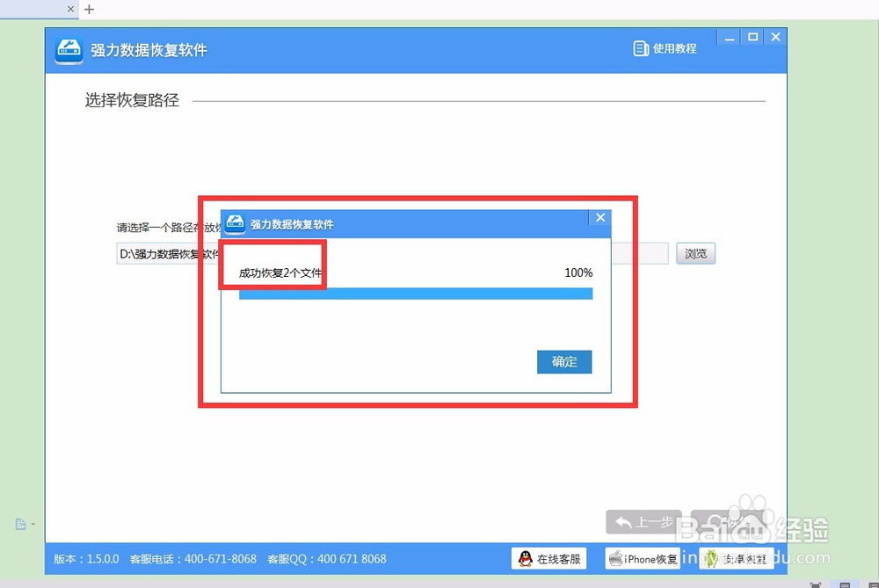Screen dimensions: 879x588
Task: Open the 使用教程 tutorial link
Action: pyautogui.click(x=665, y=48)
